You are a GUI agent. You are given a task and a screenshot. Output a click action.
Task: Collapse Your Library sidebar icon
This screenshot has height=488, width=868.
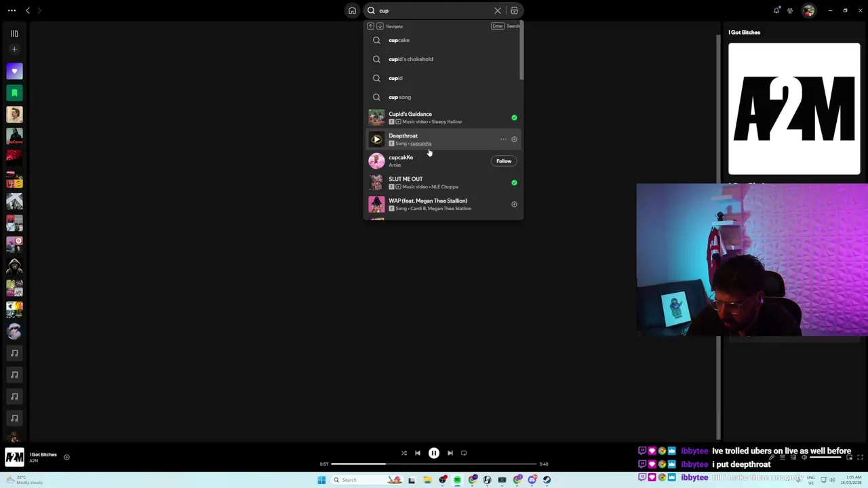click(14, 33)
